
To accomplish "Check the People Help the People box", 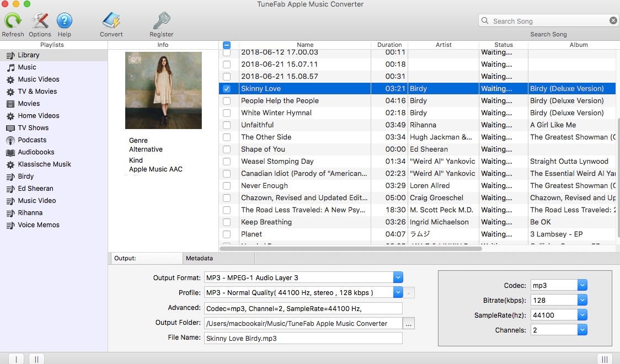I will click(227, 101).
